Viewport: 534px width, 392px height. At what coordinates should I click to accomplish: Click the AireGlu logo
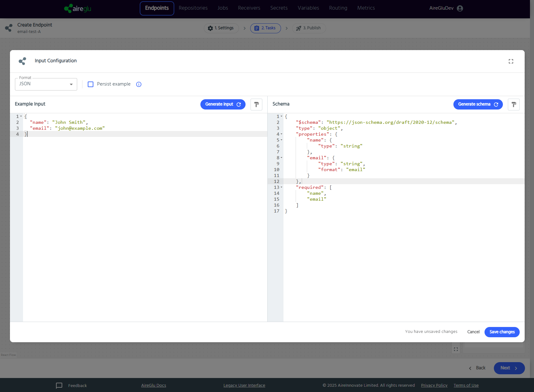click(77, 8)
